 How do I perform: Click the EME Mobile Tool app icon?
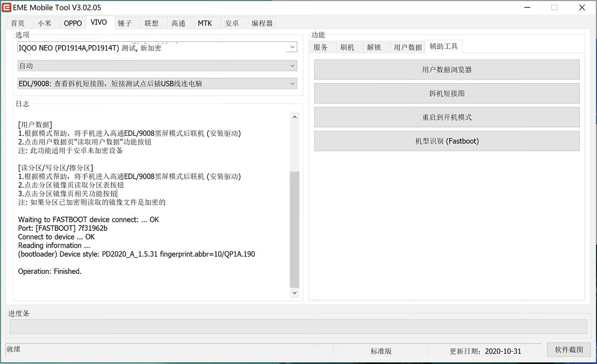click(x=6, y=7)
